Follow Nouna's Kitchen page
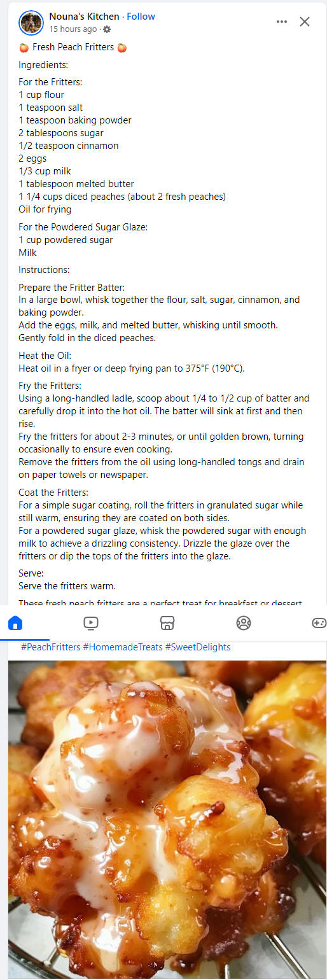Image resolution: width=327 pixels, height=980 pixels. click(141, 17)
